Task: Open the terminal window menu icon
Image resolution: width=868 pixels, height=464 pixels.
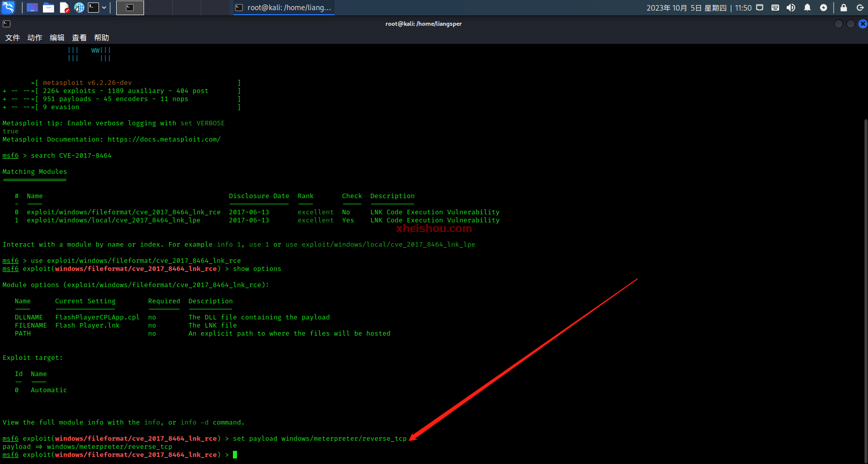Action: [7, 24]
